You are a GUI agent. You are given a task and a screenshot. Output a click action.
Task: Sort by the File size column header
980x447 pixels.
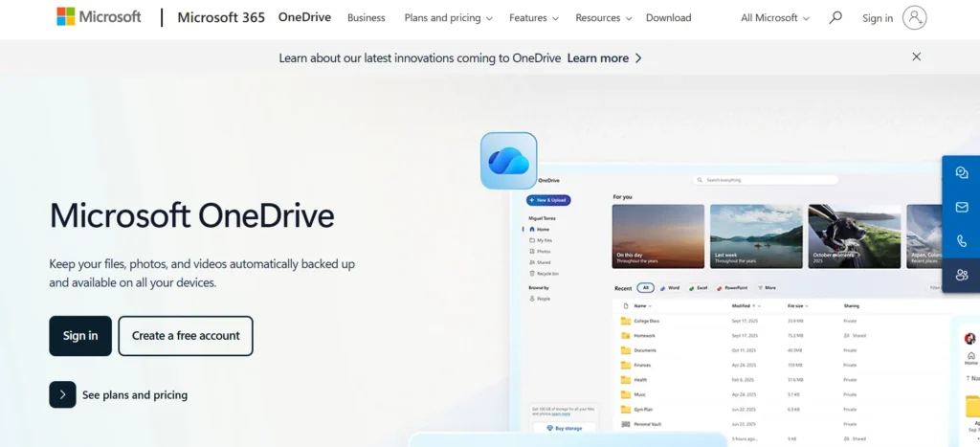point(798,306)
